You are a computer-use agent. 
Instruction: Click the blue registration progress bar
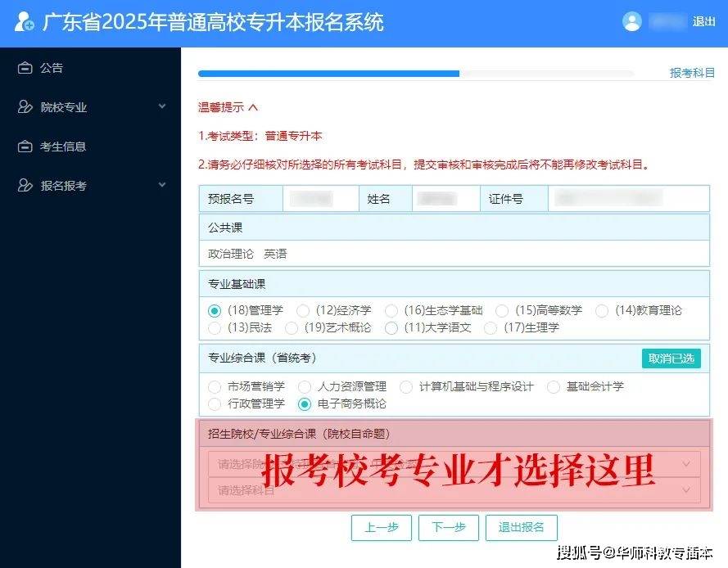pos(328,74)
